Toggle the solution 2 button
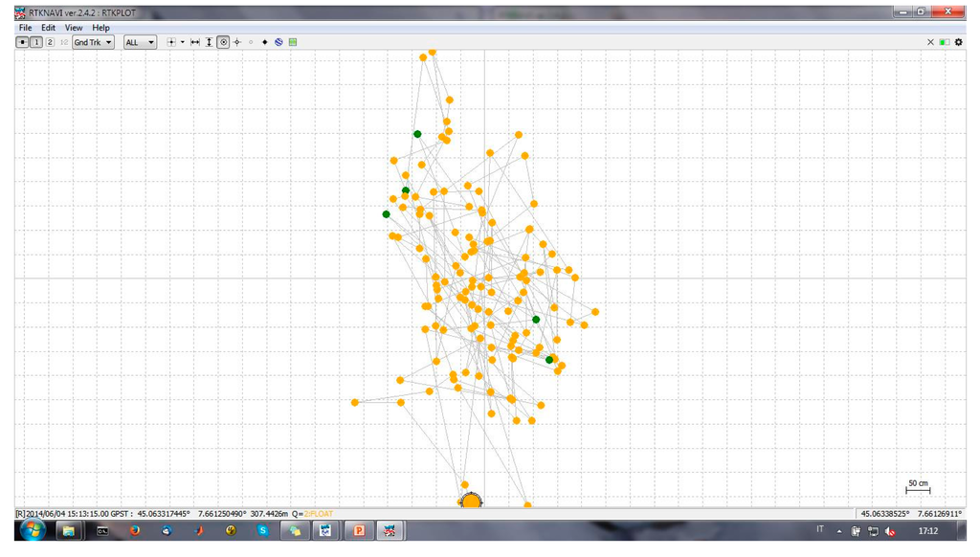The width and height of the screenshot is (980, 557). pos(50,42)
